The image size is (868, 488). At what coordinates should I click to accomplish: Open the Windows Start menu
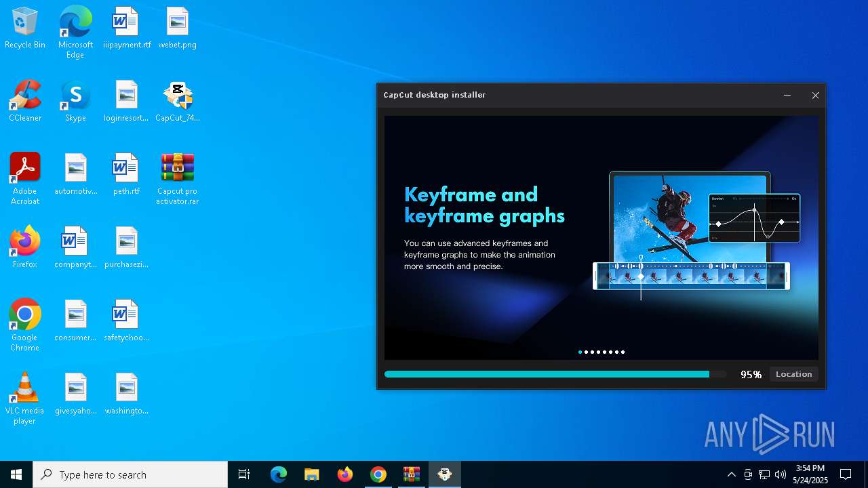click(16, 474)
